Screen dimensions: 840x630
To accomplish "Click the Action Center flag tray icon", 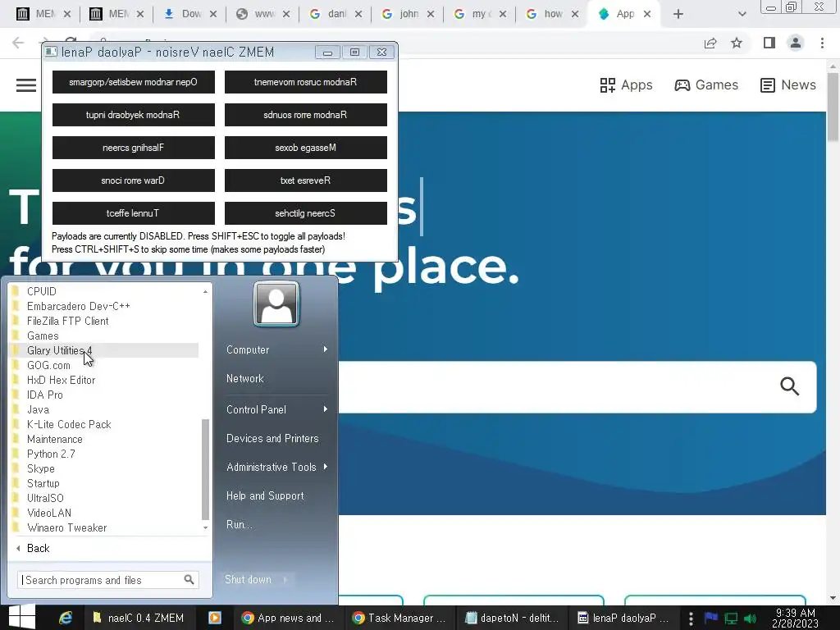I will (x=711, y=618).
